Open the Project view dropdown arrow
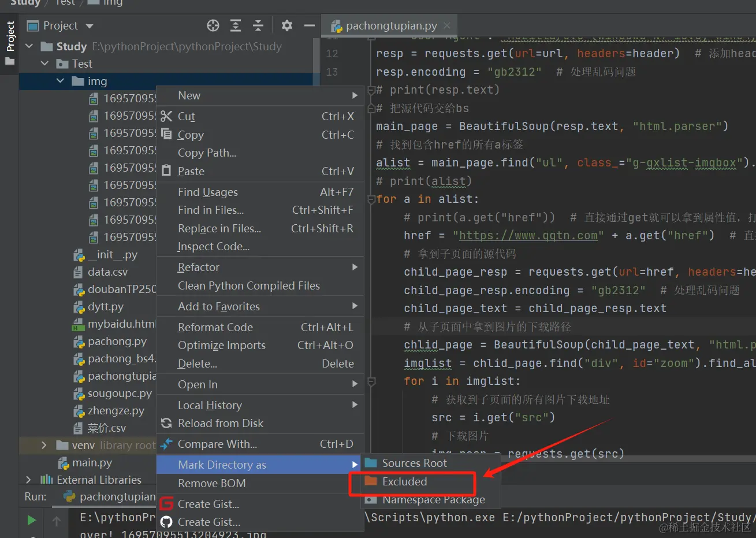The image size is (756, 538). click(90, 26)
